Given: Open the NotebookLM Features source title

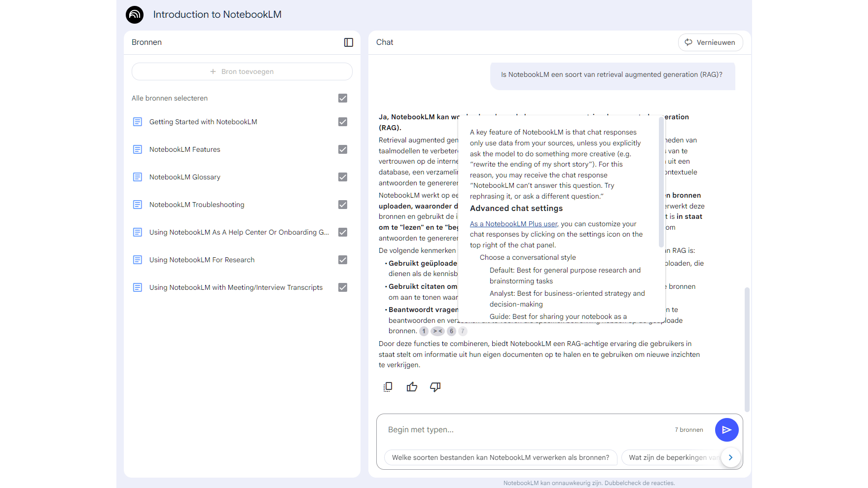Looking at the screenshot, I should pos(185,149).
